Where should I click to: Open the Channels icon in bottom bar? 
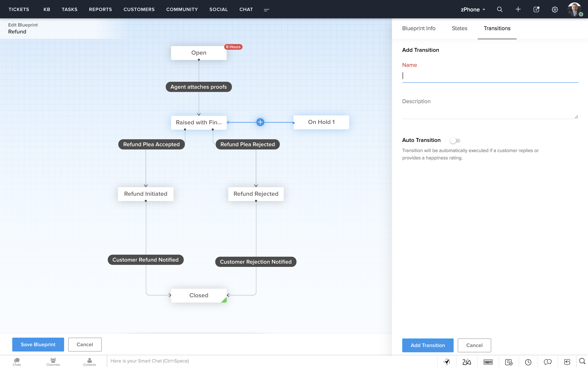point(53,361)
